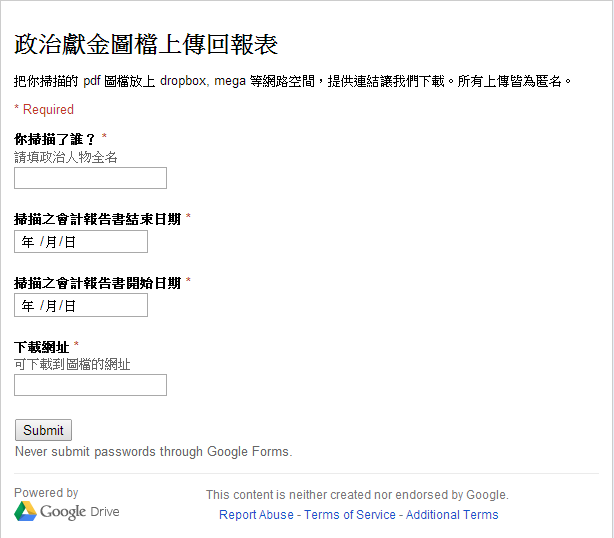Click the 掃描之會計報告書開始日期 date field
This screenshot has height=538, width=614.
pos(81,305)
